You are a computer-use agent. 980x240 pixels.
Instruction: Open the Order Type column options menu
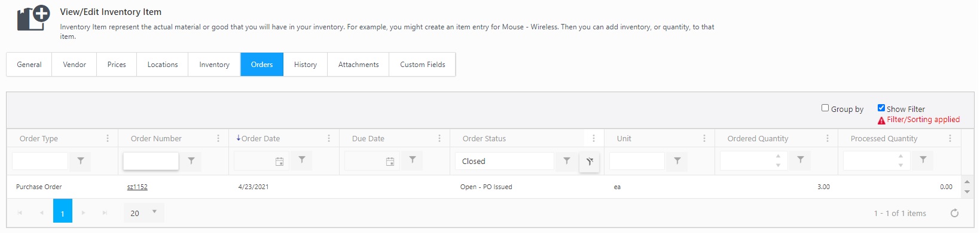point(108,138)
